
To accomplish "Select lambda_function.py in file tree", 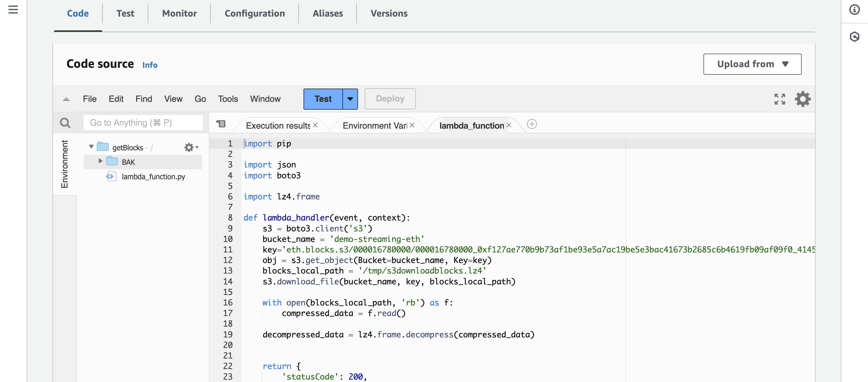I will point(153,177).
